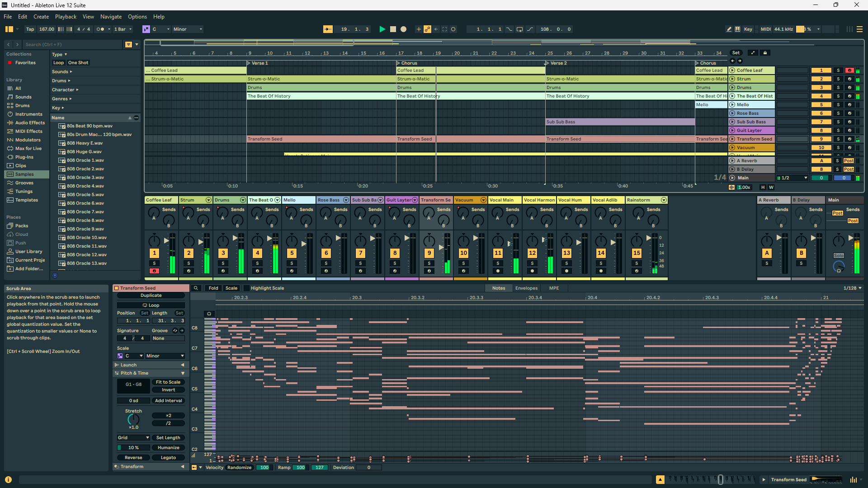Screen dimensions: 868x488
Task: Deactivate the Drums track activator button
Action: coord(822,87)
